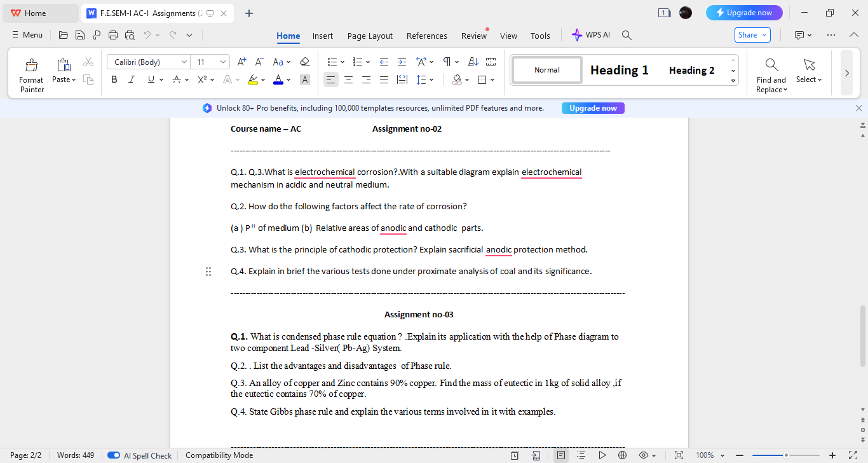Toggle Italic formatting
The image size is (868, 463).
(x=132, y=79)
